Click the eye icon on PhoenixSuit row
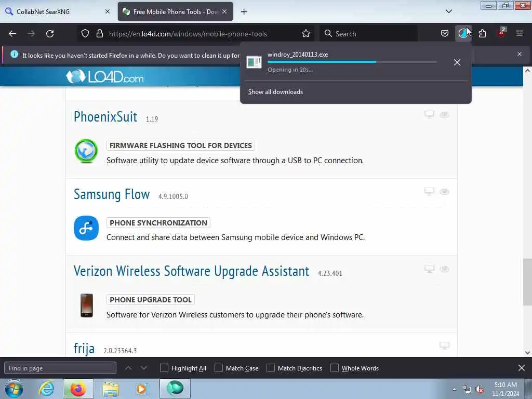 tap(445, 115)
